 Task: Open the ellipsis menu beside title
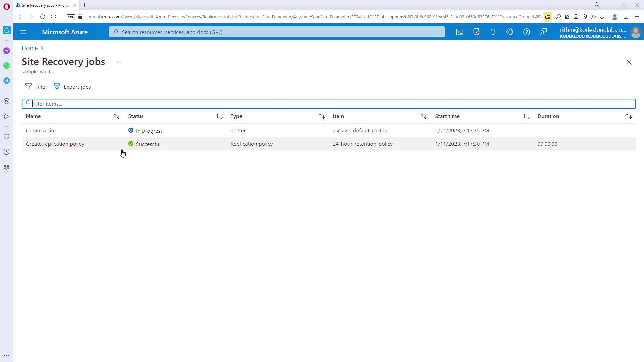[x=118, y=62]
